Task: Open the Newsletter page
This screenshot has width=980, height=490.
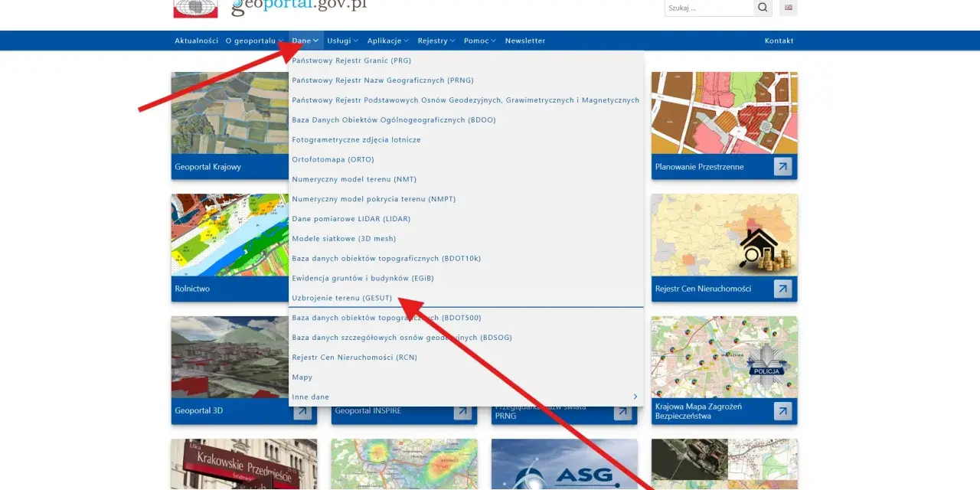Action: tap(525, 41)
